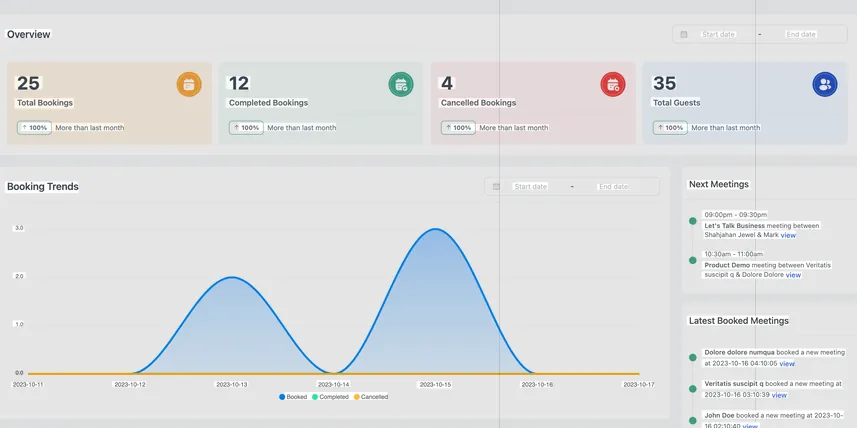Image resolution: width=857 pixels, height=428 pixels.
Task: Click 100% badge on Completed Bookings card
Action: tap(246, 128)
